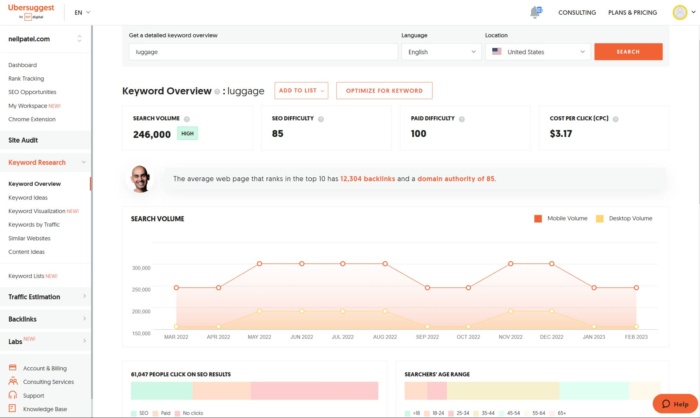This screenshot has height=418, width=700.
Task: Toggle the Mobile Volume legend swatch
Action: [x=538, y=218]
